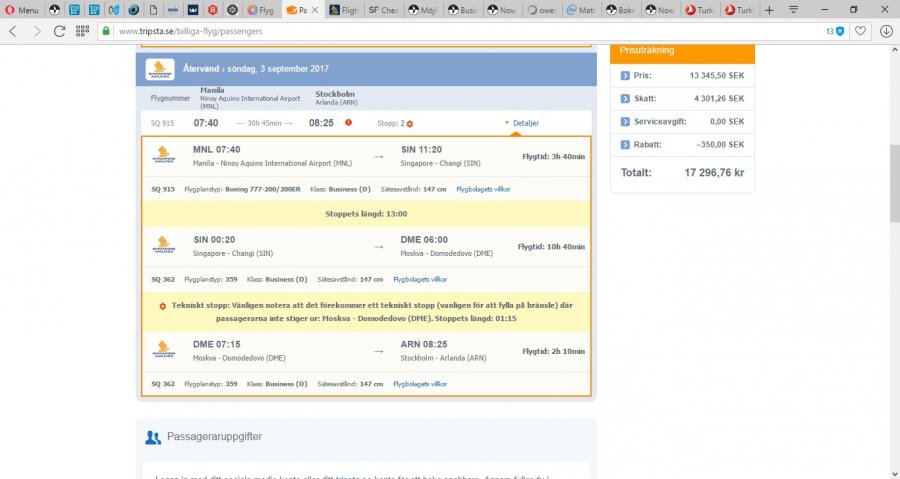Click the icon next to Stopp: 2
The width and height of the screenshot is (900, 479).
pyautogui.click(x=410, y=123)
